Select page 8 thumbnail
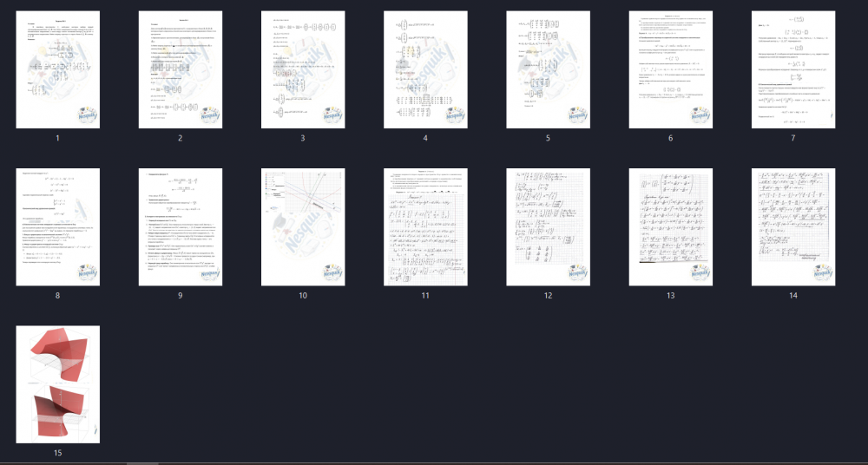 (57, 227)
